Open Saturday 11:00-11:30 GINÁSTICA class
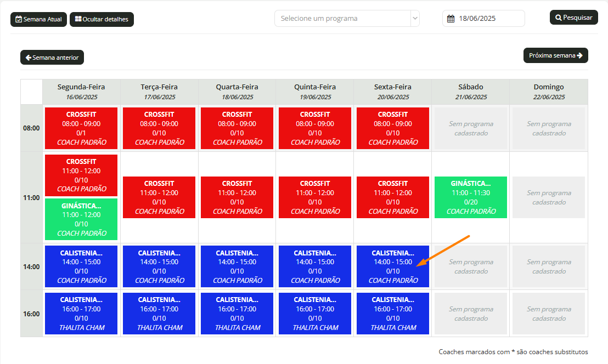Screen dimensions: 608x364 coord(471,197)
